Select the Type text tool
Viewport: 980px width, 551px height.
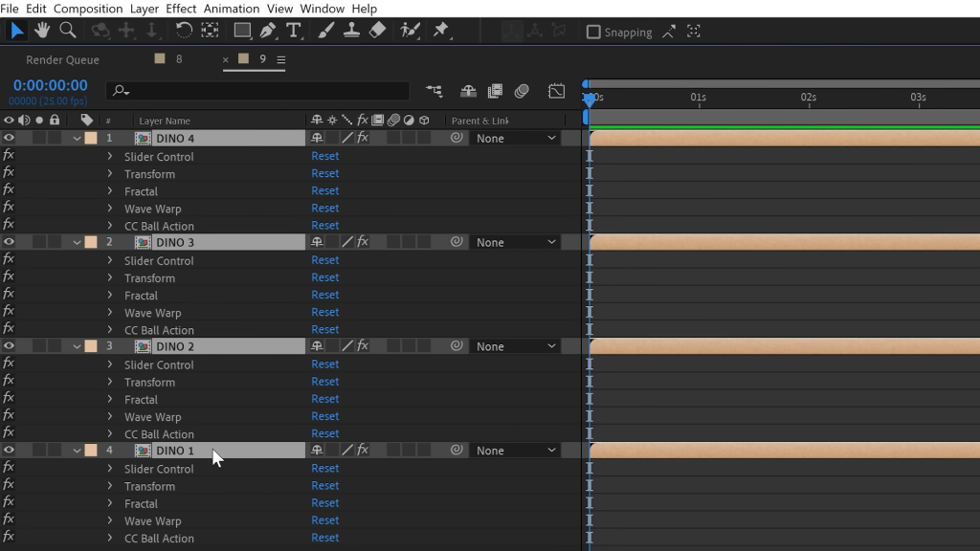point(293,30)
